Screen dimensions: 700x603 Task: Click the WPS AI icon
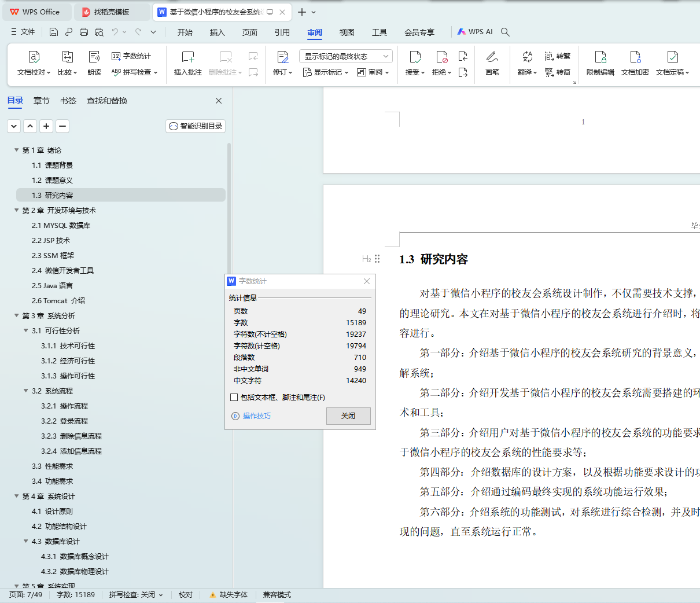(x=474, y=32)
